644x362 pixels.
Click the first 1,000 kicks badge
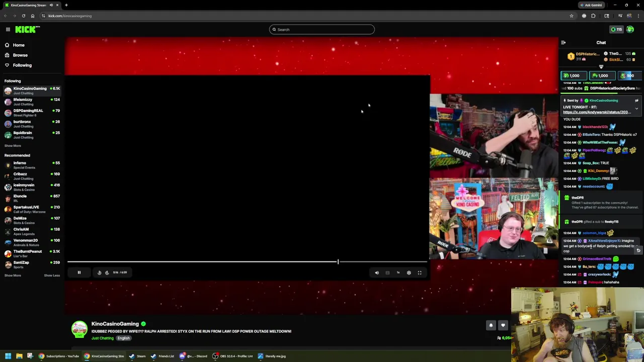[x=575, y=76]
